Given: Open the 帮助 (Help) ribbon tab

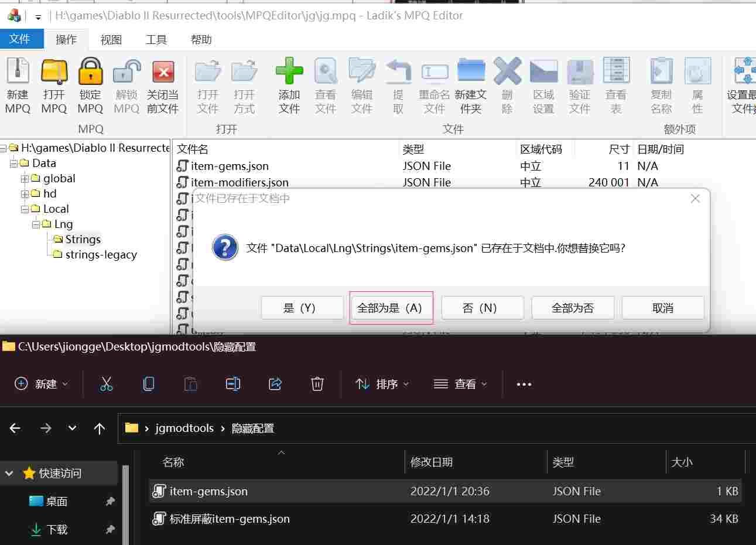Looking at the screenshot, I should coord(201,39).
